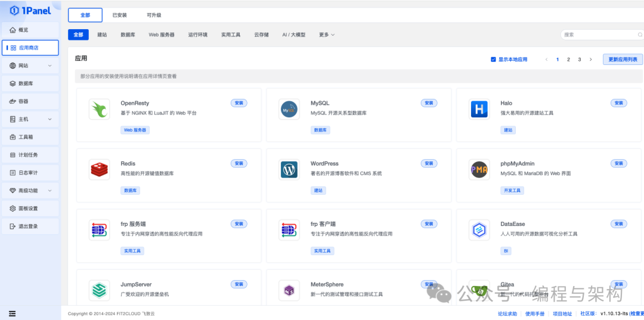This screenshot has width=644, height=320.
Task: Click the 容器 container icon
Action: 13,101
